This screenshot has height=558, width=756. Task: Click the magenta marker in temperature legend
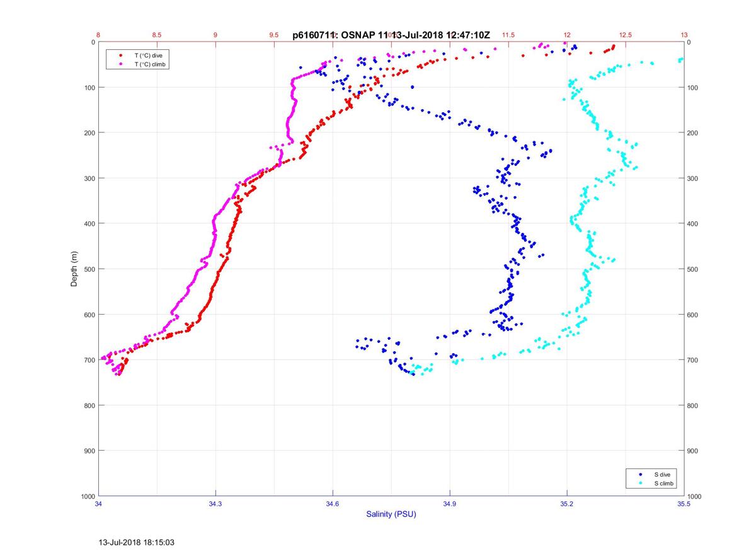120,64
